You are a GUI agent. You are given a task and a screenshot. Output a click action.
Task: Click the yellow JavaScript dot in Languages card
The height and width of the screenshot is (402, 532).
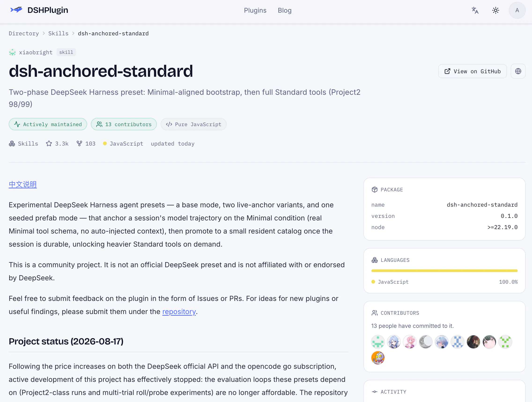tap(373, 282)
